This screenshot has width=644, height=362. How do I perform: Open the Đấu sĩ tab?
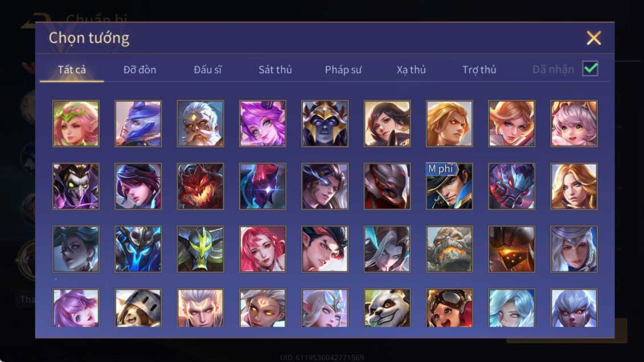coord(207,70)
